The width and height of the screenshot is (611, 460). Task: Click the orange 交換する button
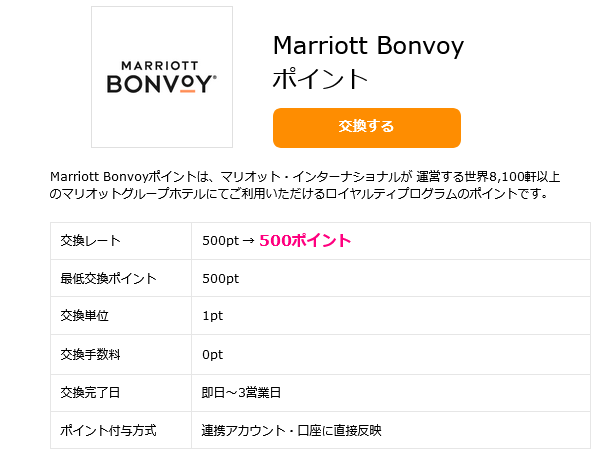coord(367,128)
